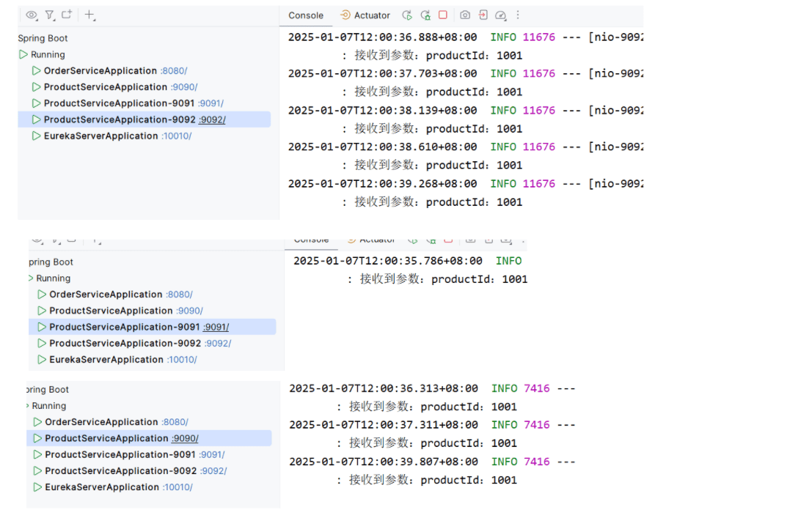Click the run icon of highlighted ProductServiceApplication-9092
The image size is (787, 532).
coord(36,119)
